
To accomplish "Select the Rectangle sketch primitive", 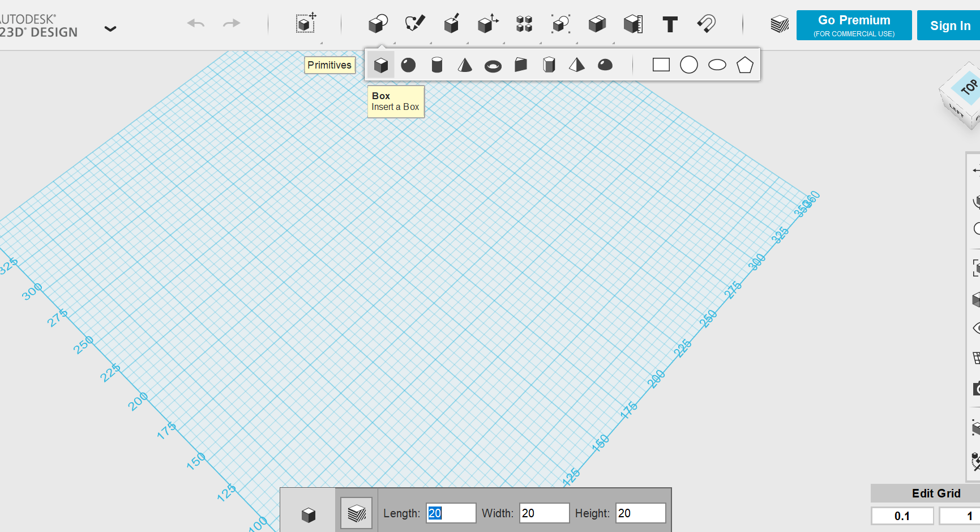I will (661, 65).
